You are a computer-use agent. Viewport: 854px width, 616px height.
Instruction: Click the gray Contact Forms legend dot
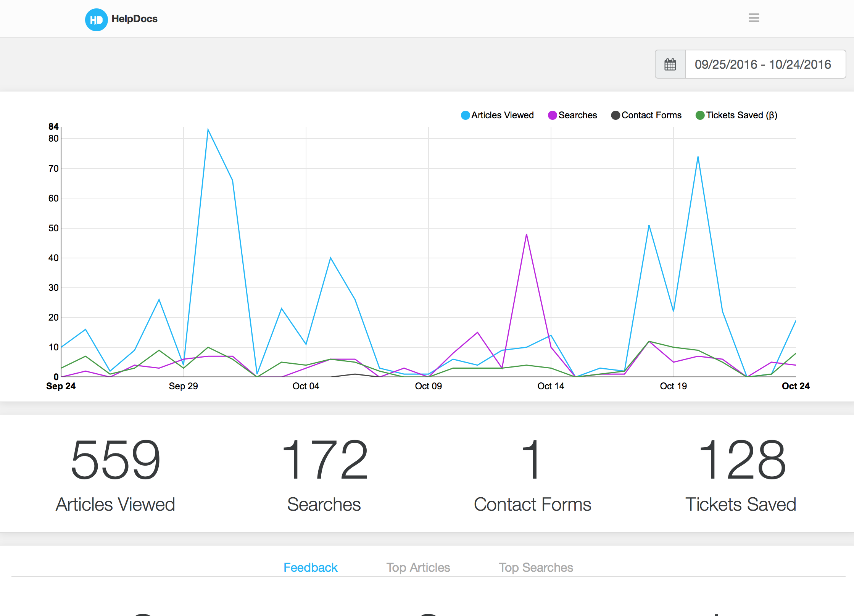coord(615,115)
